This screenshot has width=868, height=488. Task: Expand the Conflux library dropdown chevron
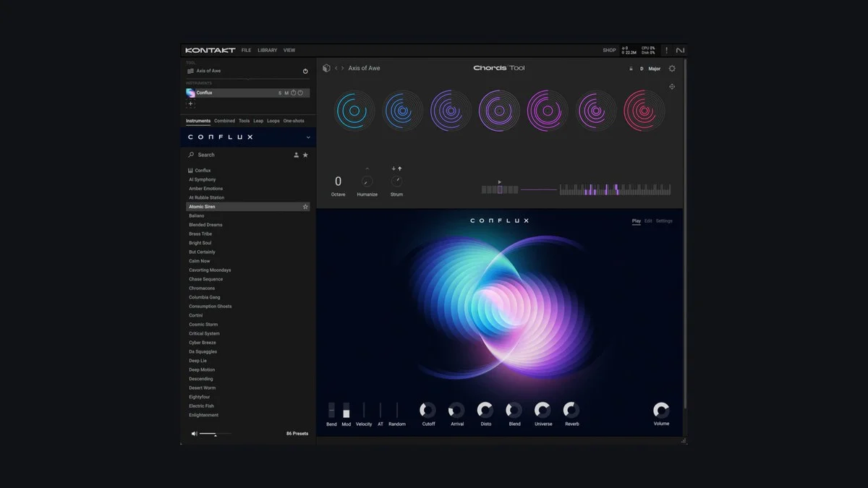308,137
